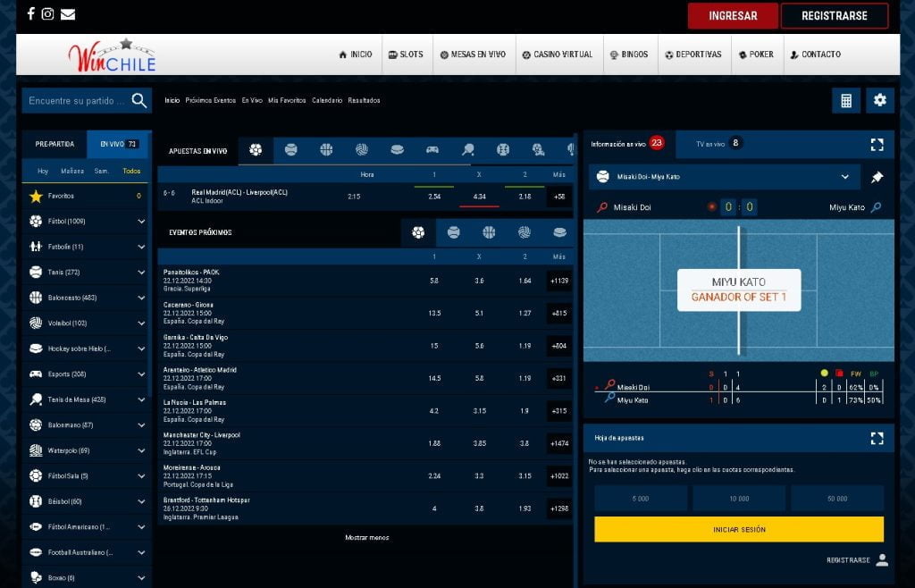Filter events by Hoy
Screen dimensions: 915x588
tap(43, 171)
